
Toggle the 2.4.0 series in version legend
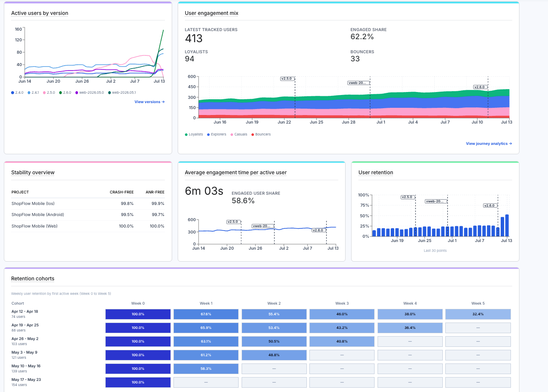[18, 92]
